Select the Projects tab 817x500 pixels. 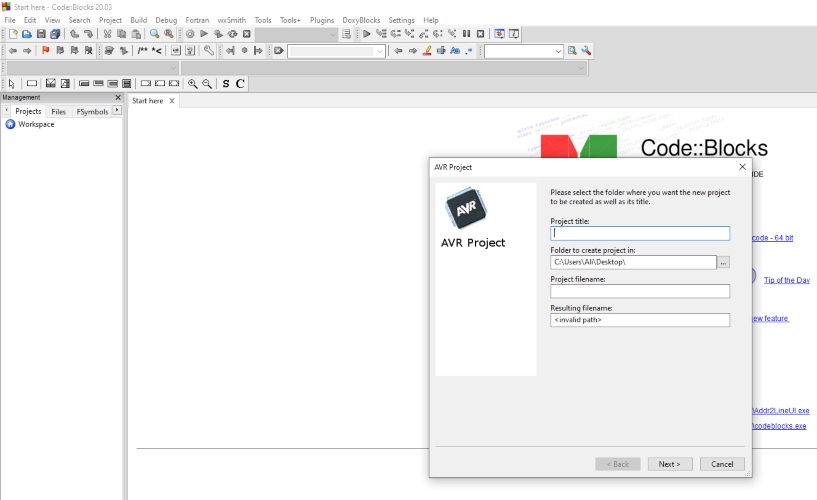coord(28,111)
